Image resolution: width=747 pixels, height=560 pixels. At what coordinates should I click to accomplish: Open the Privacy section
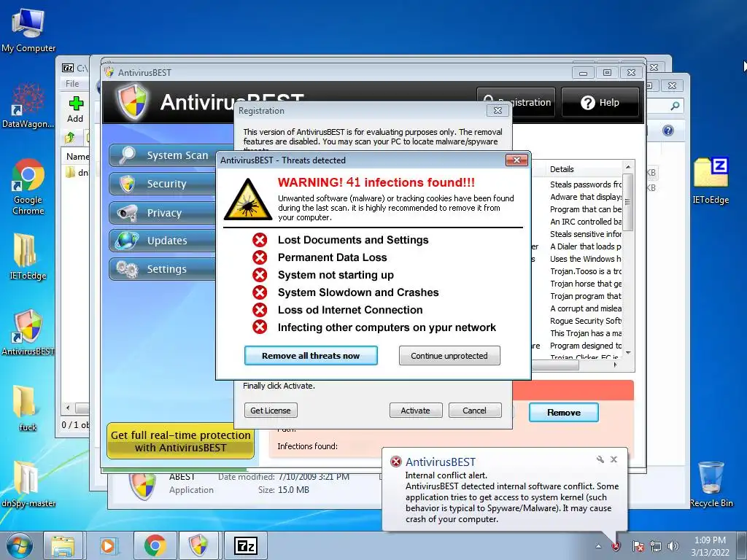click(x=163, y=213)
